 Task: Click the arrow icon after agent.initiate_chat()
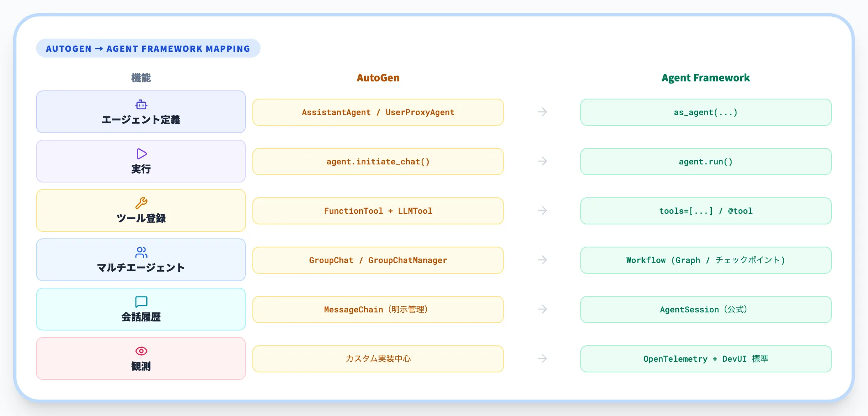click(542, 161)
